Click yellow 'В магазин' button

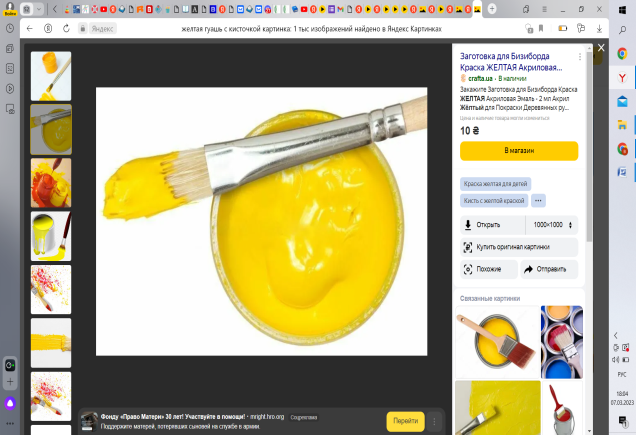(x=519, y=151)
